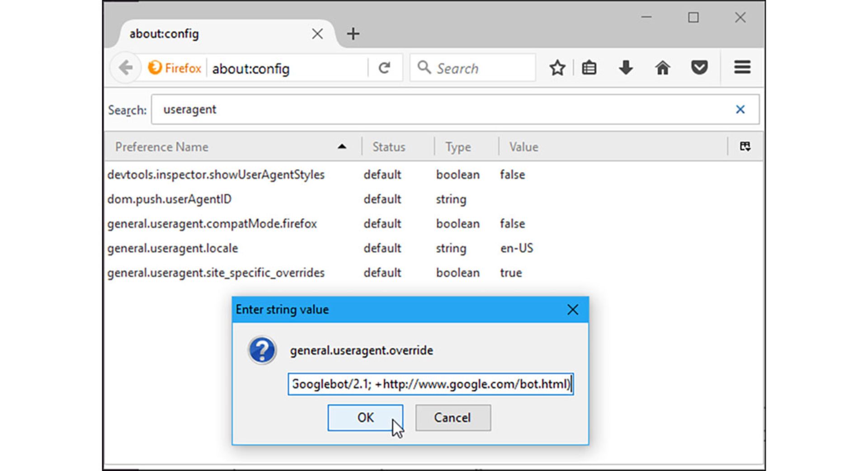Clear the useragent search with the X

[740, 109]
